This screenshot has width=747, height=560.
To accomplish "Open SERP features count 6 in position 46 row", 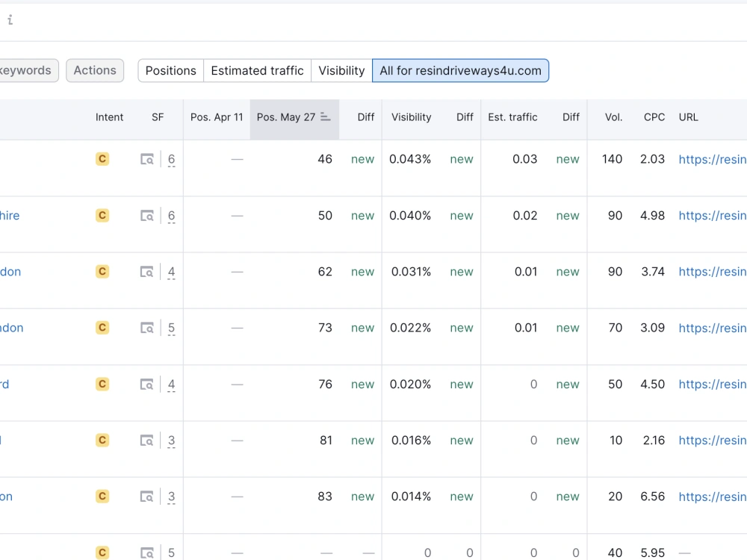I will [172, 160].
